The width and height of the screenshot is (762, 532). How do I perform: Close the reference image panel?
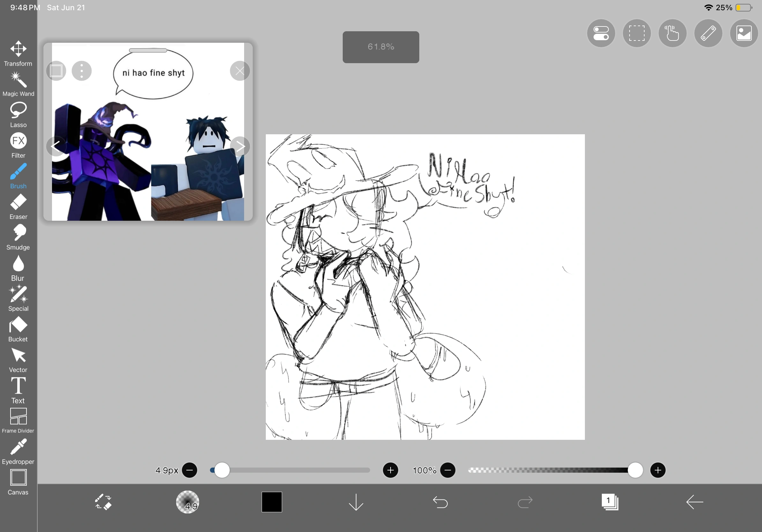(x=240, y=70)
